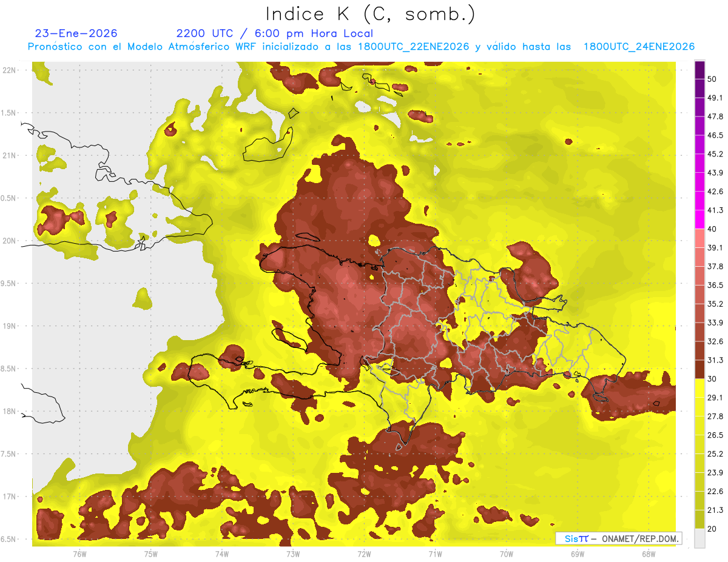The height and width of the screenshot is (562, 728).
Task: Click the colorbar value "20"
Action: (x=713, y=529)
